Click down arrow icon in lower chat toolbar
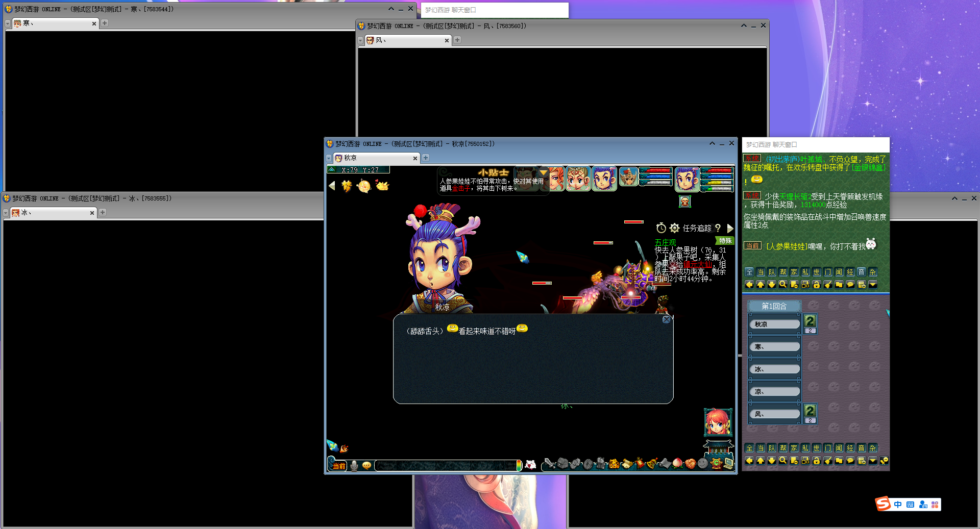Image resolution: width=980 pixels, height=529 pixels. 772,461
